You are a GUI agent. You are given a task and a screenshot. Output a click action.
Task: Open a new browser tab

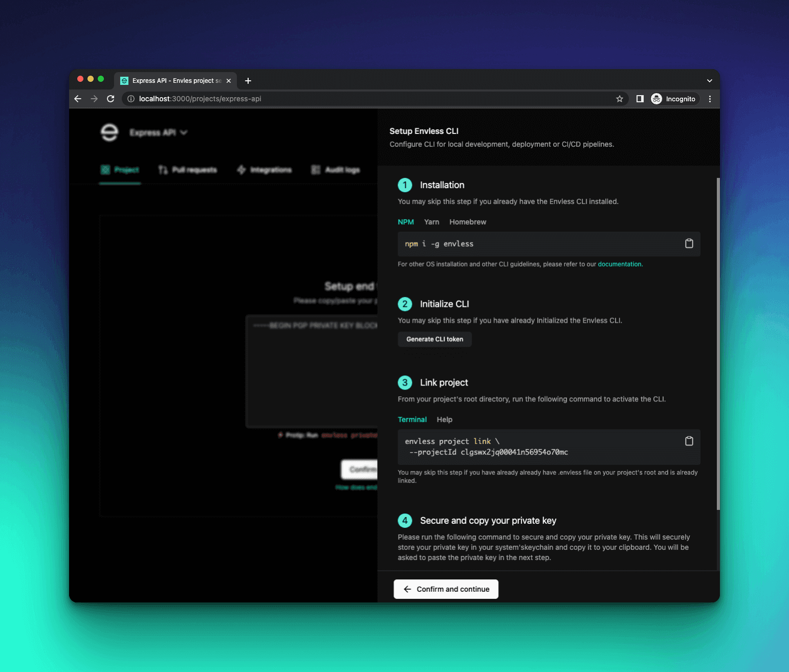[248, 81]
